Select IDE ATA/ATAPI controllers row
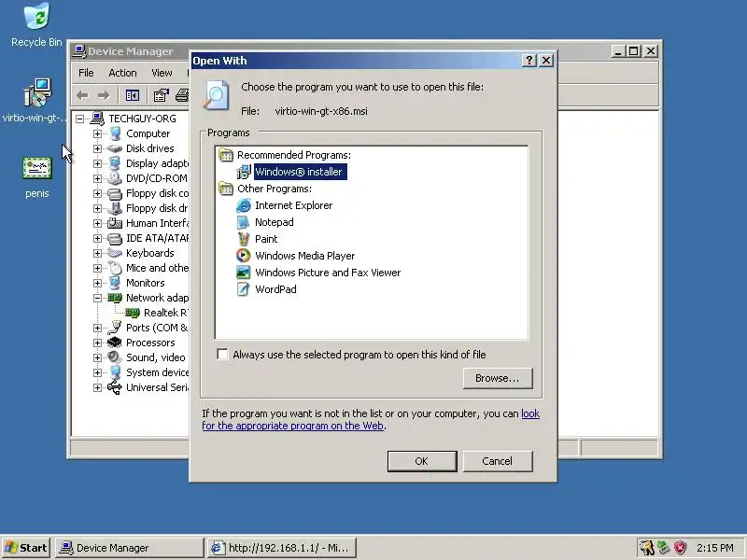Screen dimensions: 747x560 157,238
